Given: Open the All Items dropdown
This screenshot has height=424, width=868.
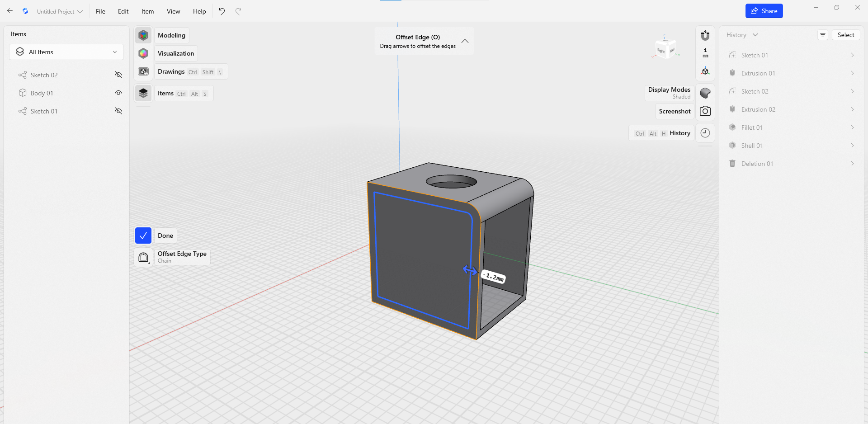Looking at the screenshot, I should 66,52.
